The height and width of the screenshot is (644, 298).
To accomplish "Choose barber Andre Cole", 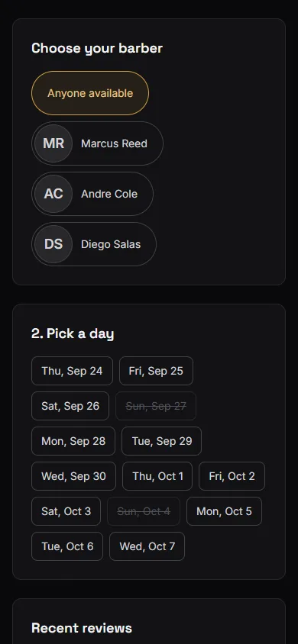I will pyautogui.click(x=92, y=194).
